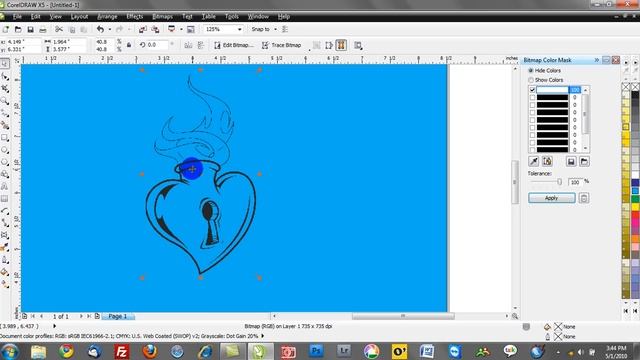Click the Edit Color icon in Bitmap Color Mask
Screen dimensions: 640x360
[547, 161]
